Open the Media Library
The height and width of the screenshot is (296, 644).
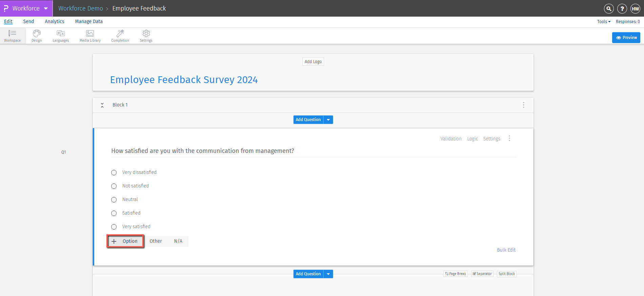click(90, 36)
